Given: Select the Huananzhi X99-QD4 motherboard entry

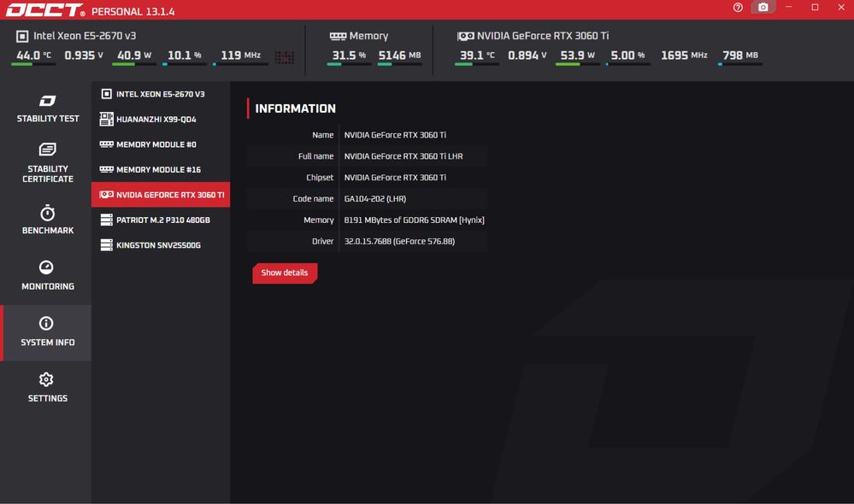Looking at the screenshot, I should click(x=161, y=120).
